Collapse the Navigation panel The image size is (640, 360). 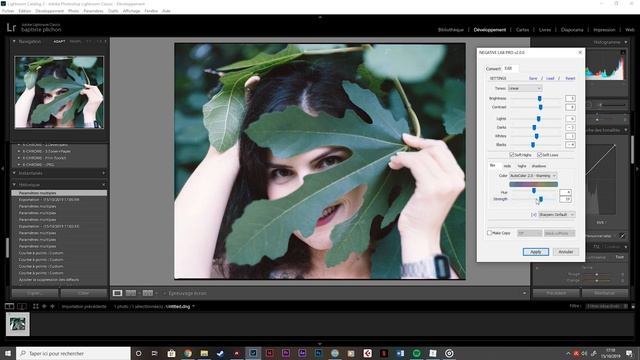[x=14, y=41]
